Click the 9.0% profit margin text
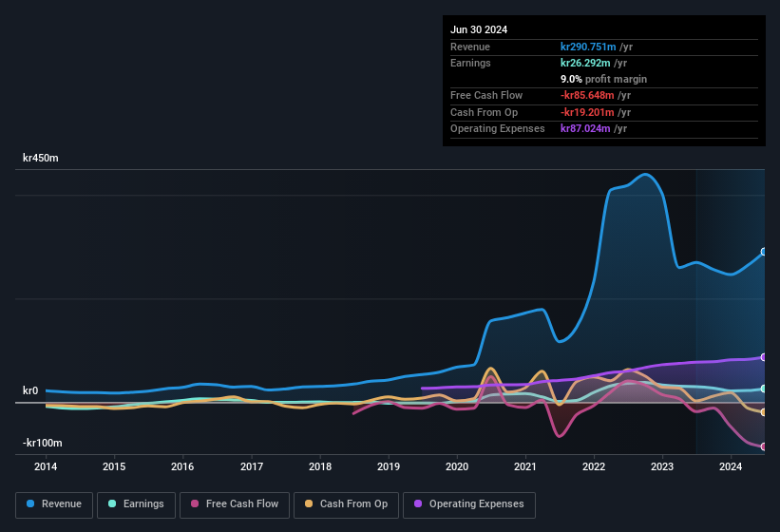 pyautogui.click(x=603, y=79)
